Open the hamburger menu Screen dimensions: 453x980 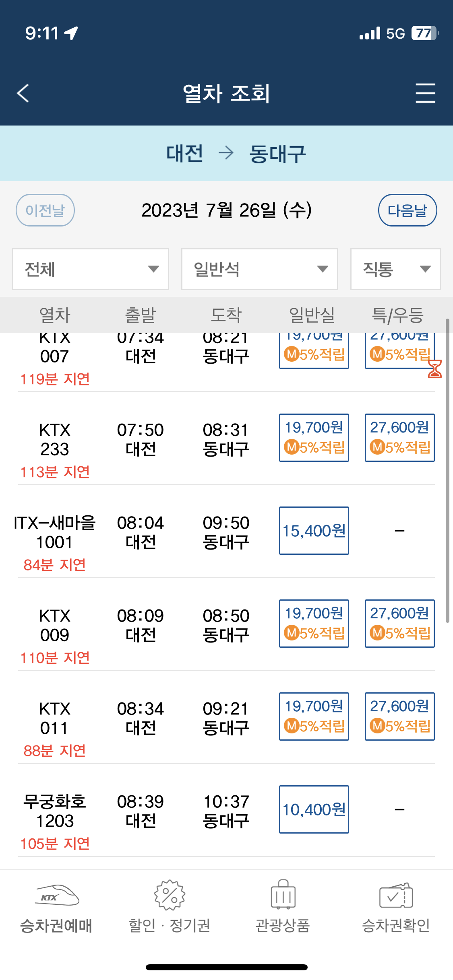pyautogui.click(x=425, y=93)
